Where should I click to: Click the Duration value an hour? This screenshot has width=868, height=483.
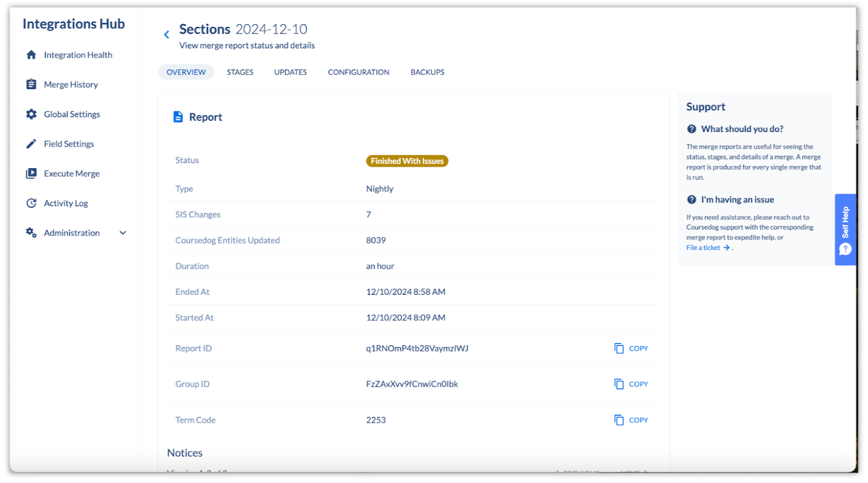[x=380, y=266]
